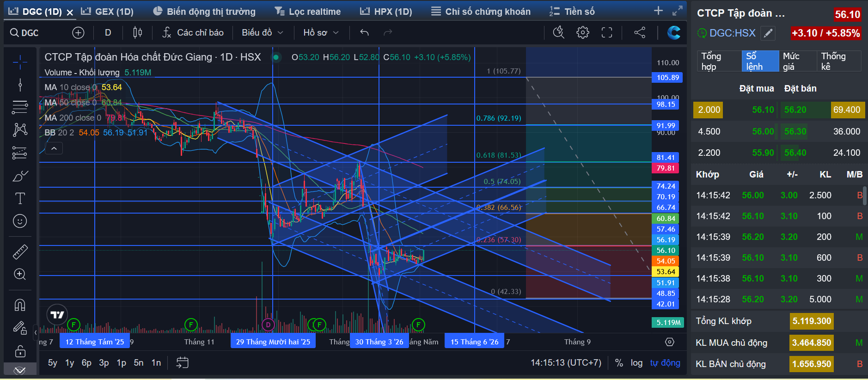Select the text annotation tool
The height and width of the screenshot is (380, 868).
pyautogui.click(x=20, y=198)
